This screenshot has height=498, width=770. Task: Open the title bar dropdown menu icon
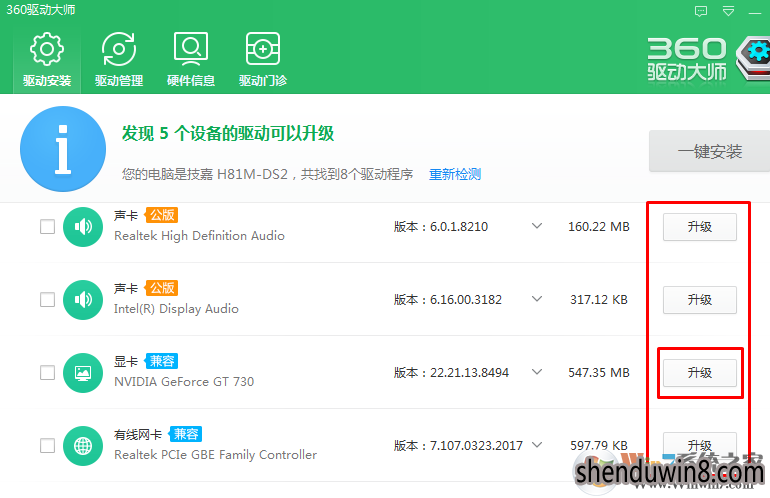728,11
